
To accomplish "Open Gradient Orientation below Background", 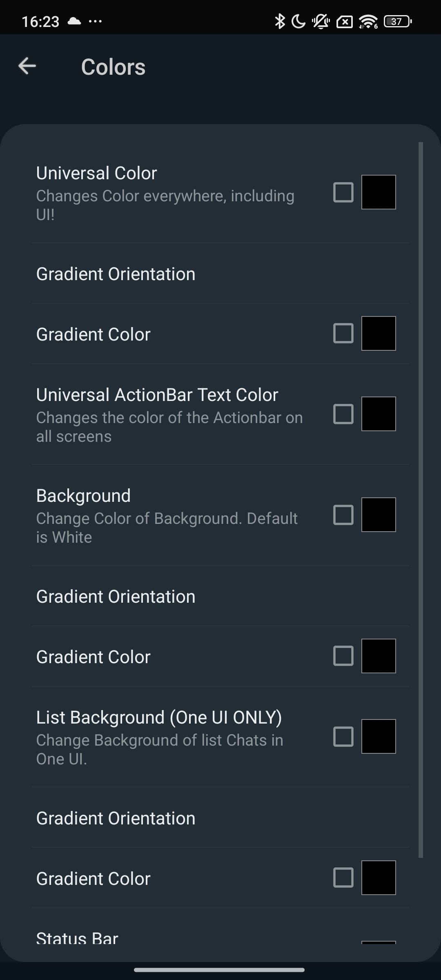I will click(220, 596).
